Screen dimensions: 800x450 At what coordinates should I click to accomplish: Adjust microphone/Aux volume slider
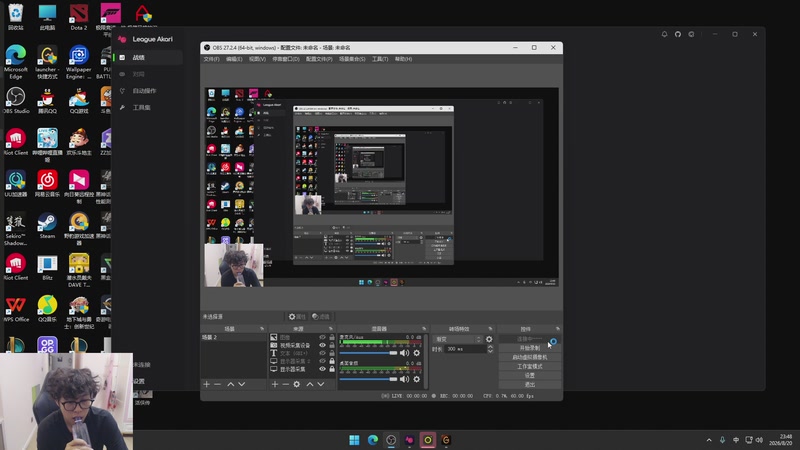click(368, 353)
